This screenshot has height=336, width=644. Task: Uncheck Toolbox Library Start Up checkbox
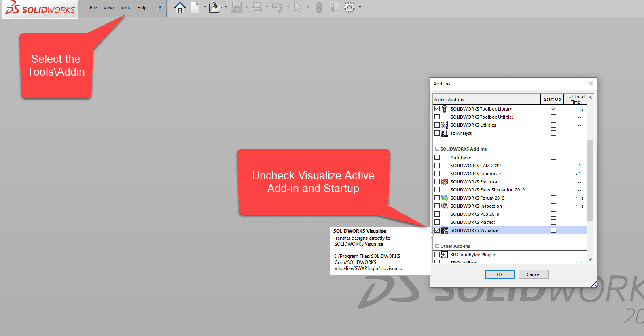click(553, 109)
